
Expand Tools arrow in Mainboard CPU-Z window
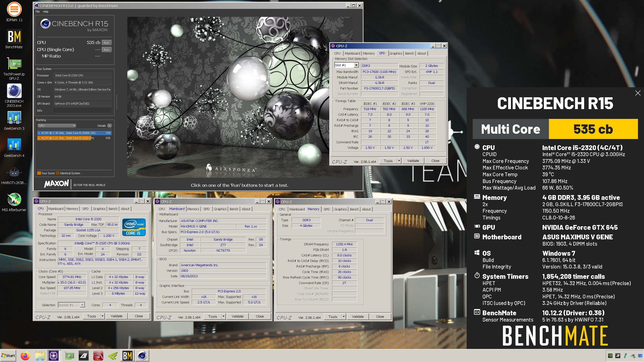[x=223, y=316]
